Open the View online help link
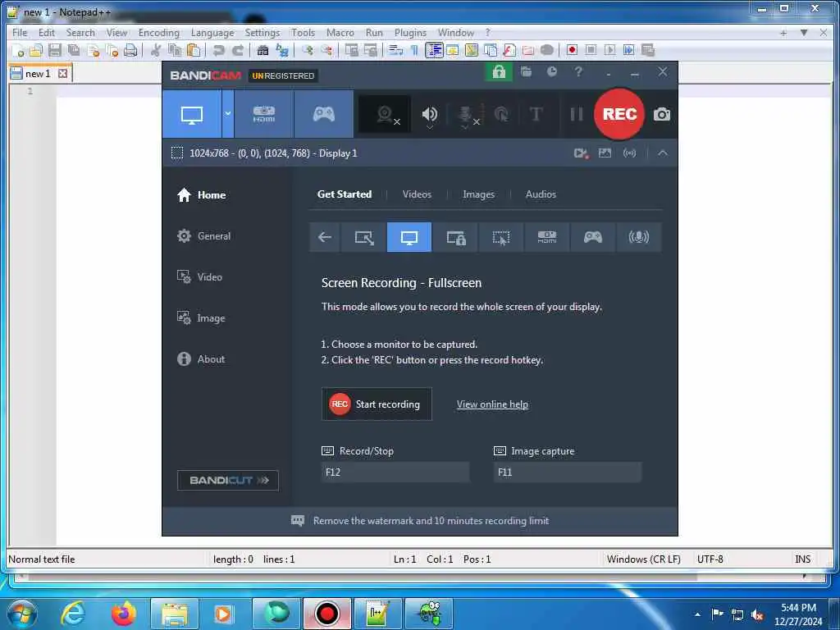Image resolution: width=840 pixels, height=630 pixels. [x=492, y=404]
